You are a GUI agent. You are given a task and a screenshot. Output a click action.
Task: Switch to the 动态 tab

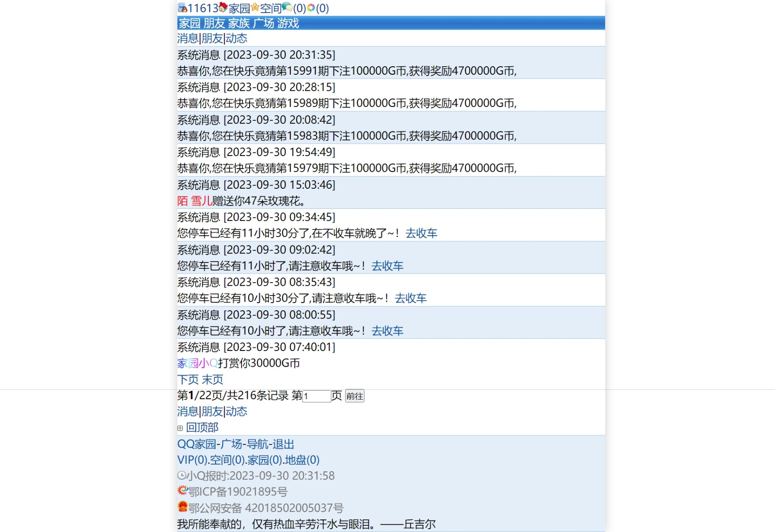click(236, 38)
